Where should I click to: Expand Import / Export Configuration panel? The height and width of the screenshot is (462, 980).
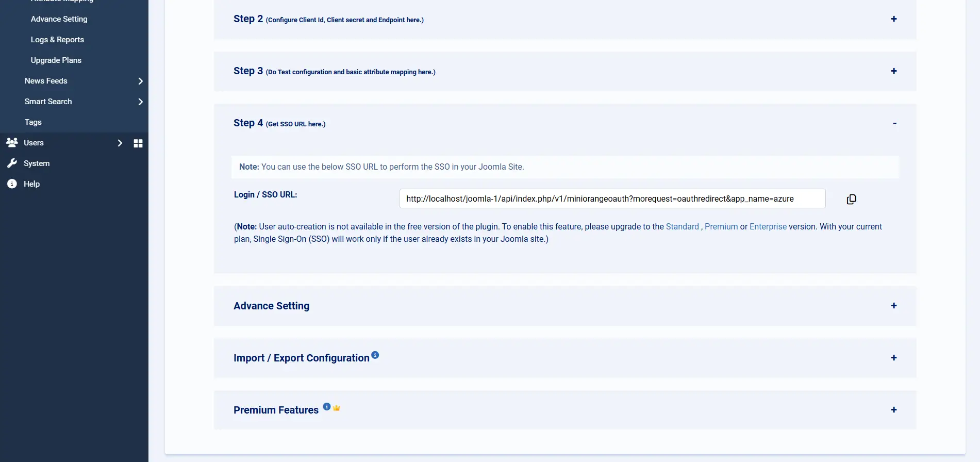[x=893, y=358]
